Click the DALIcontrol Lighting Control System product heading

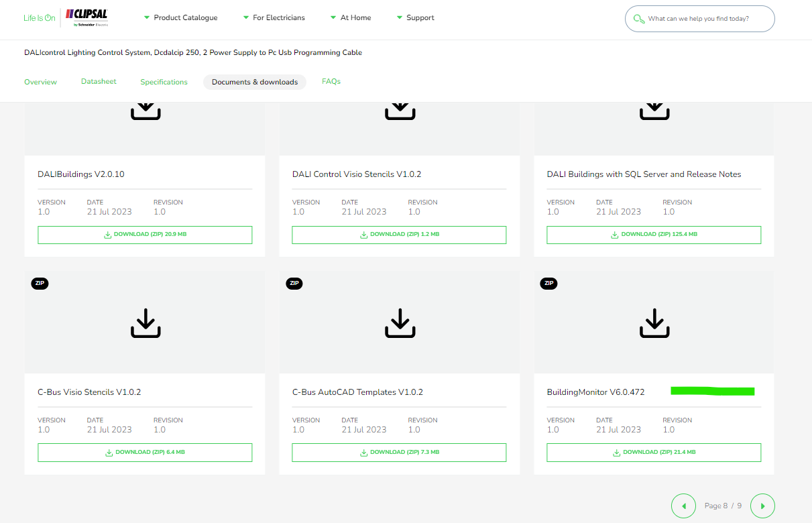tap(193, 52)
